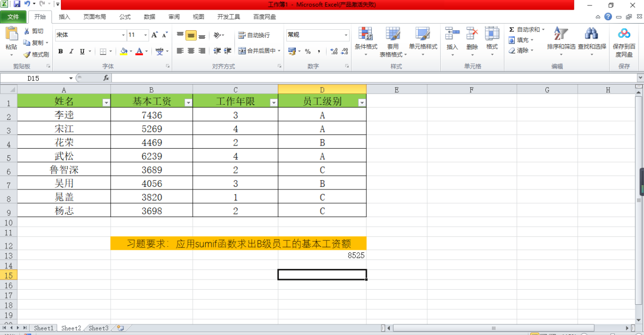Toggle Italic formatting
Image resolution: width=644 pixels, height=335 pixels.
tap(71, 51)
